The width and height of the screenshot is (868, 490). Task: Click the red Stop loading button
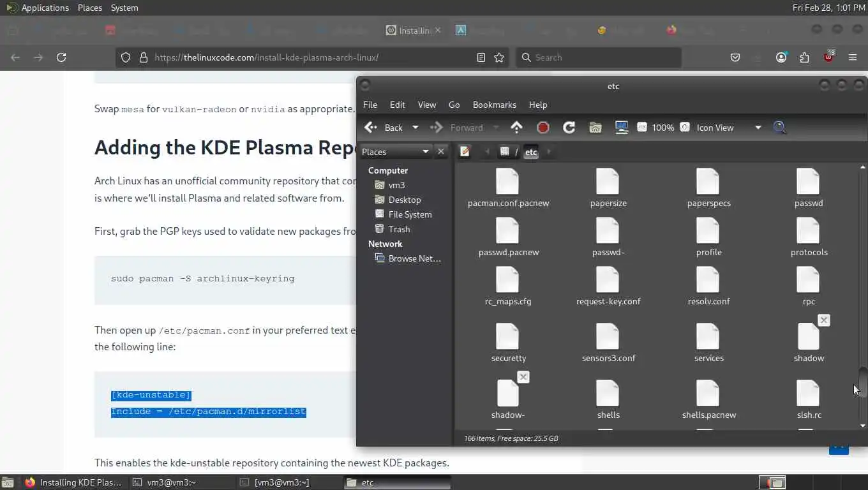[543, 128]
